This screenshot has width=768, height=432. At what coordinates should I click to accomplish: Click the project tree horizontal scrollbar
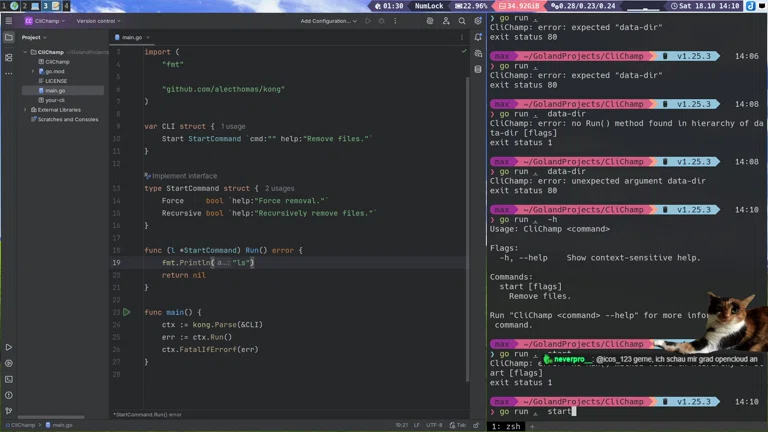51,417
